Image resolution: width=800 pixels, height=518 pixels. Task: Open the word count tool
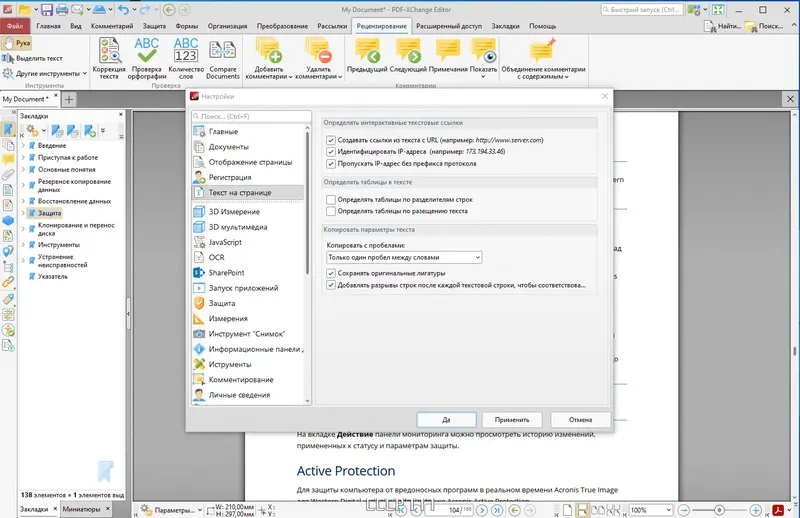[x=186, y=58]
